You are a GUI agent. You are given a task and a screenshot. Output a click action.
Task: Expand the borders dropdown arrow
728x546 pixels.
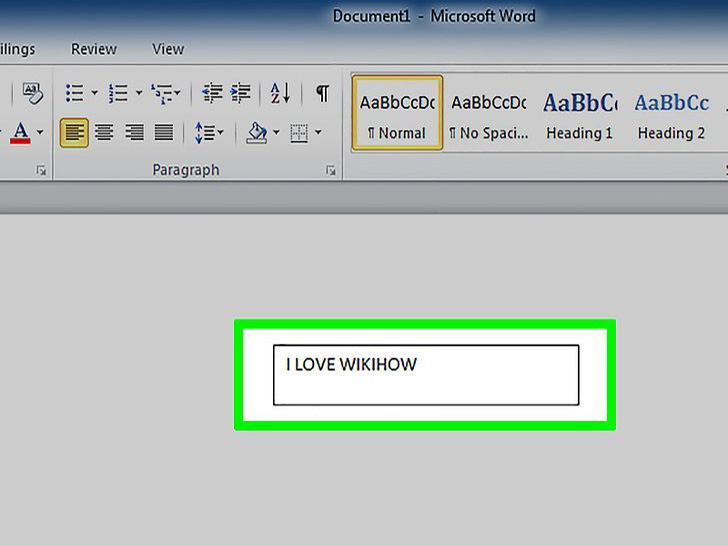(318, 133)
